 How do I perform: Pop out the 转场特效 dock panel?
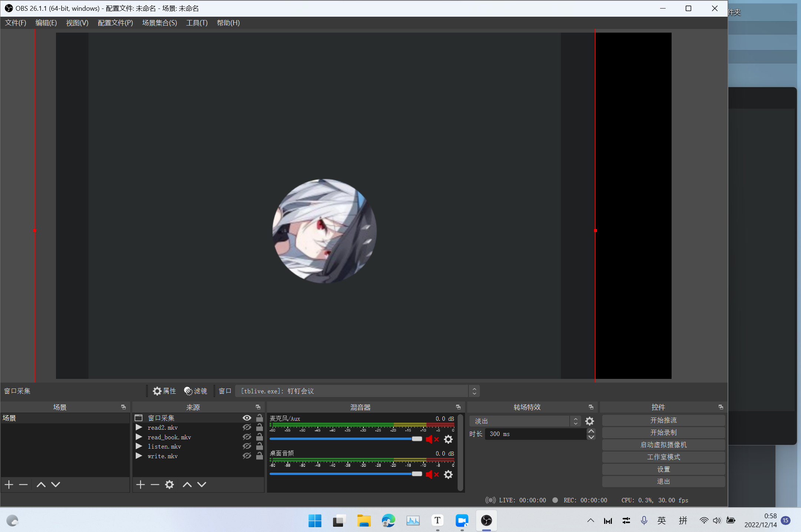pyautogui.click(x=591, y=407)
